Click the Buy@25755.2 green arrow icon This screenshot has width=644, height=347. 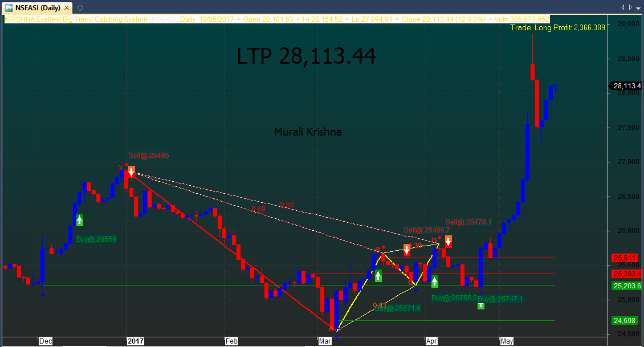click(x=435, y=281)
